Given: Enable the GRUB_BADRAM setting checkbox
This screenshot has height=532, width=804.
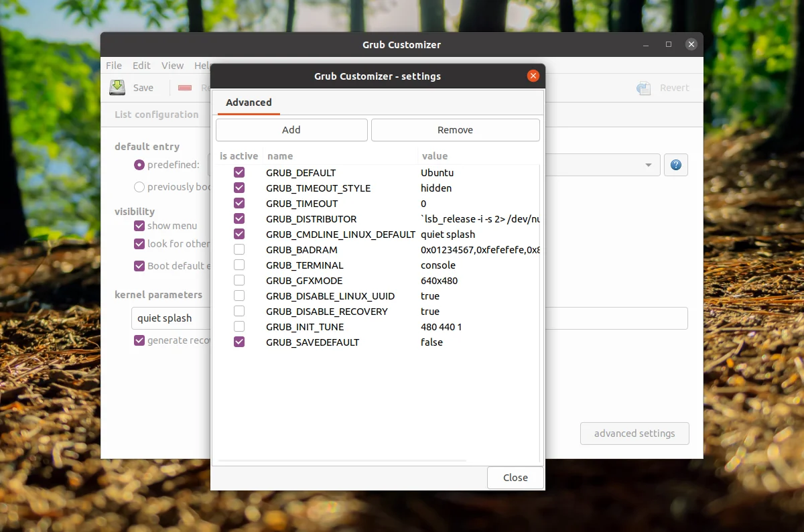Looking at the screenshot, I should click(x=239, y=250).
